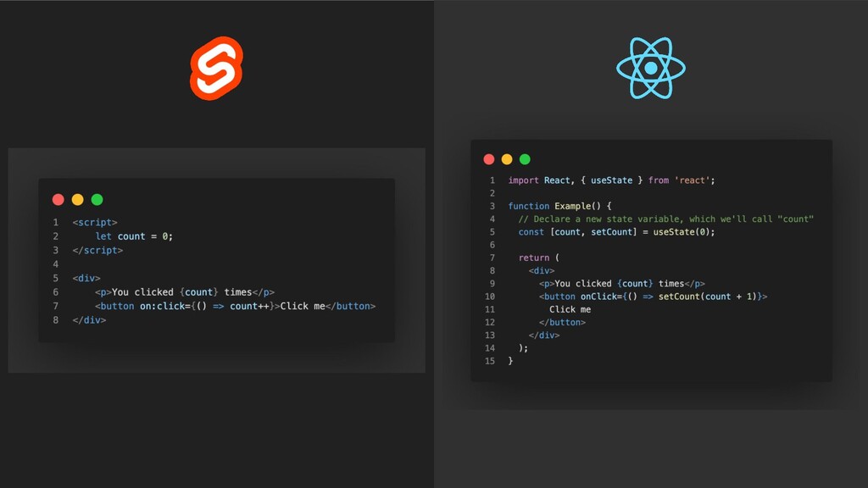The width and height of the screenshot is (868, 488).
Task: Click 'const [count, setCount] = useState(0);' line
Action: pos(617,232)
